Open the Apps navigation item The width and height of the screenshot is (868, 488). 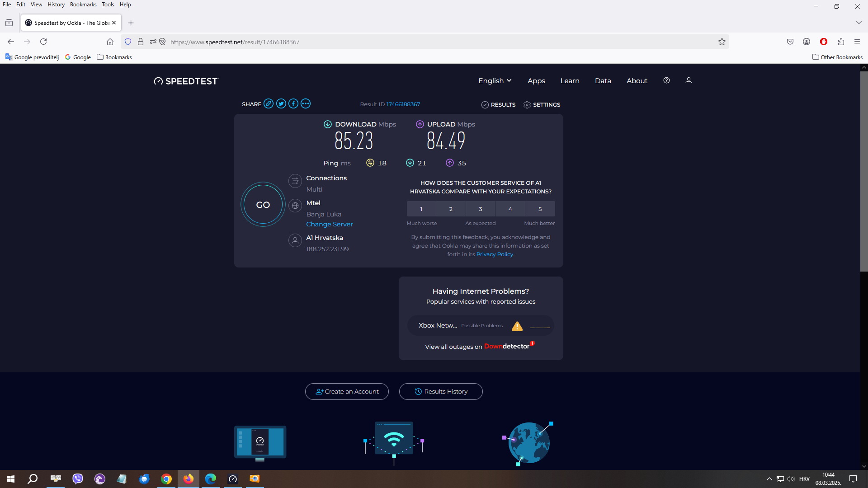536,81
